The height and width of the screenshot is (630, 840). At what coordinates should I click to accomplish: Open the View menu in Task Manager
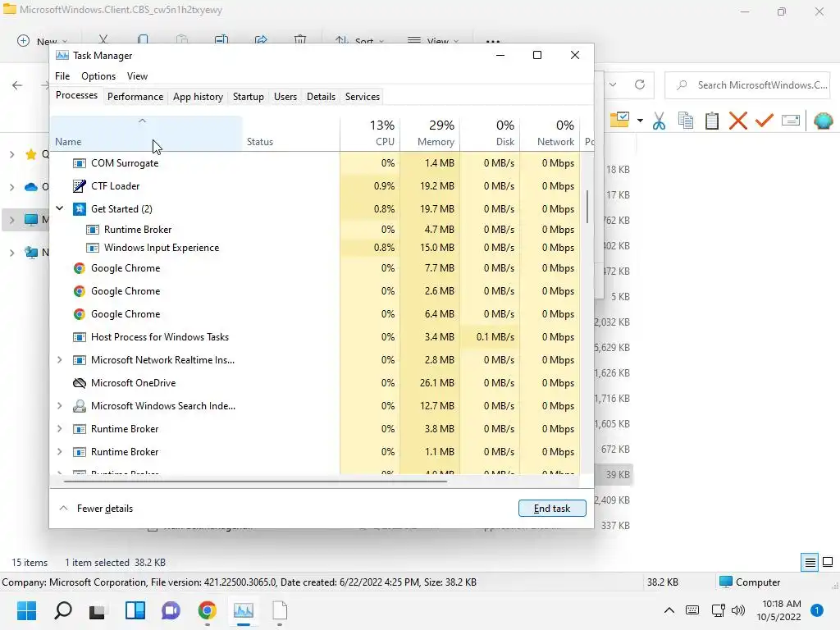click(137, 76)
